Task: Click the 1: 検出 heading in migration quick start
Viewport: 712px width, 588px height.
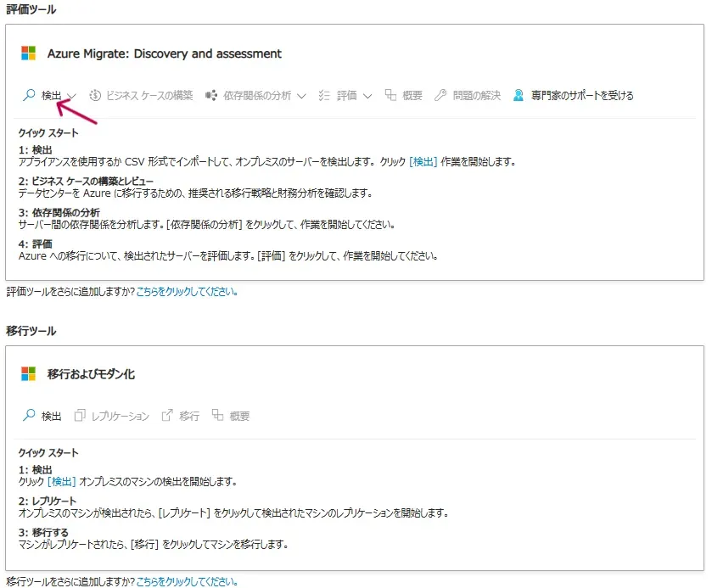Action: click(36, 469)
